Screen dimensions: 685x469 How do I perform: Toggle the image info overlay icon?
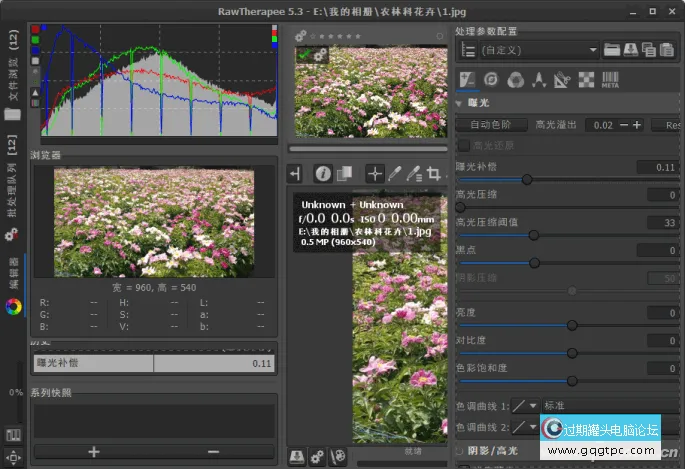pyautogui.click(x=323, y=173)
